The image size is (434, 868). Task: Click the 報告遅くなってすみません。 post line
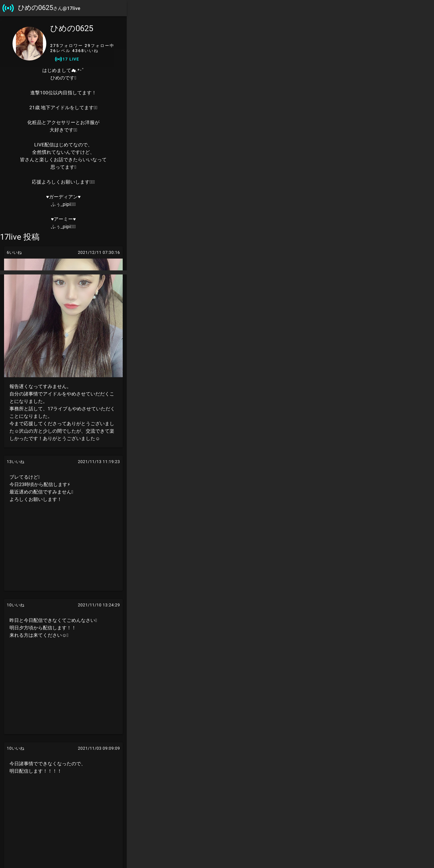pyautogui.click(x=40, y=386)
